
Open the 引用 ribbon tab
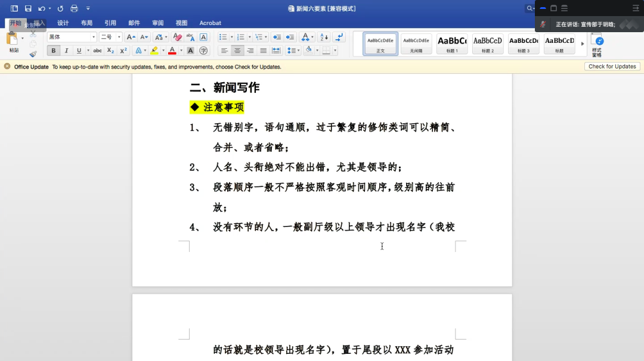click(x=110, y=23)
